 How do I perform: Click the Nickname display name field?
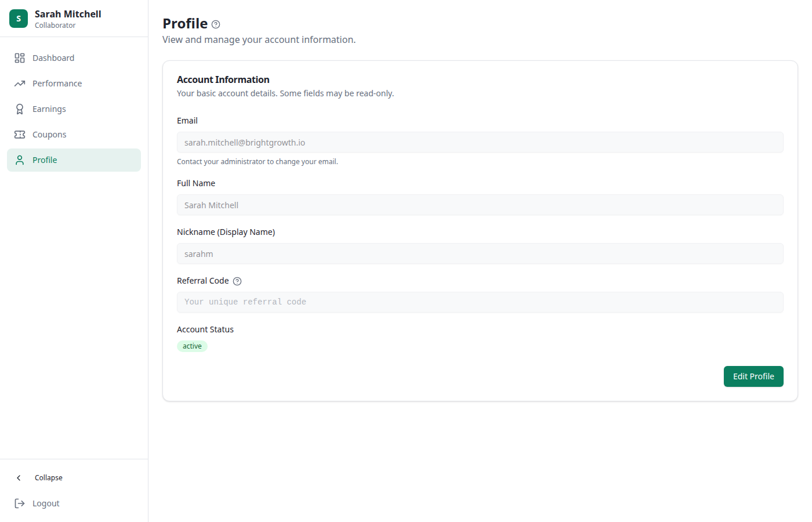tap(480, 253)
